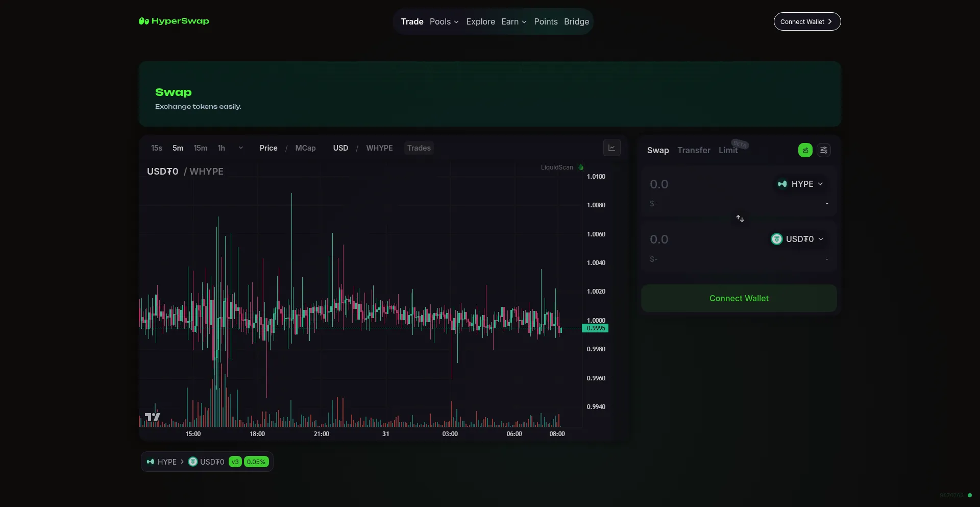This screenshot has height=507, width=980.
Task: Open the Bridge page
Action: (x=576, y=21)
